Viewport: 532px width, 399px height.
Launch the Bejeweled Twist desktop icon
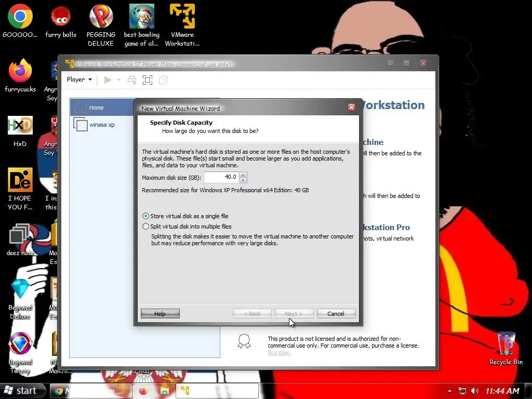(x=20, y=353)
